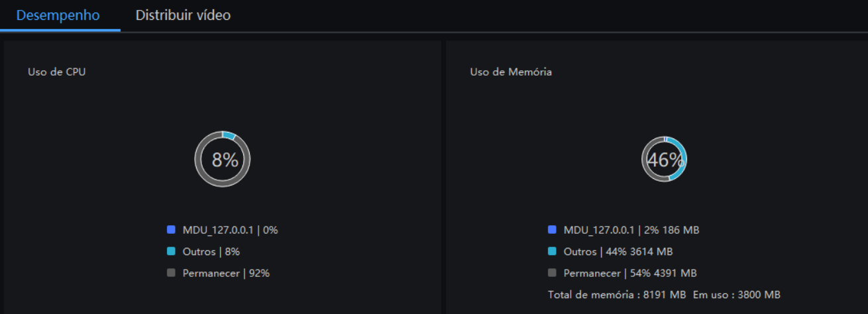Click the Uso de CPU panel title
The image size is (868, 314).
57,72
